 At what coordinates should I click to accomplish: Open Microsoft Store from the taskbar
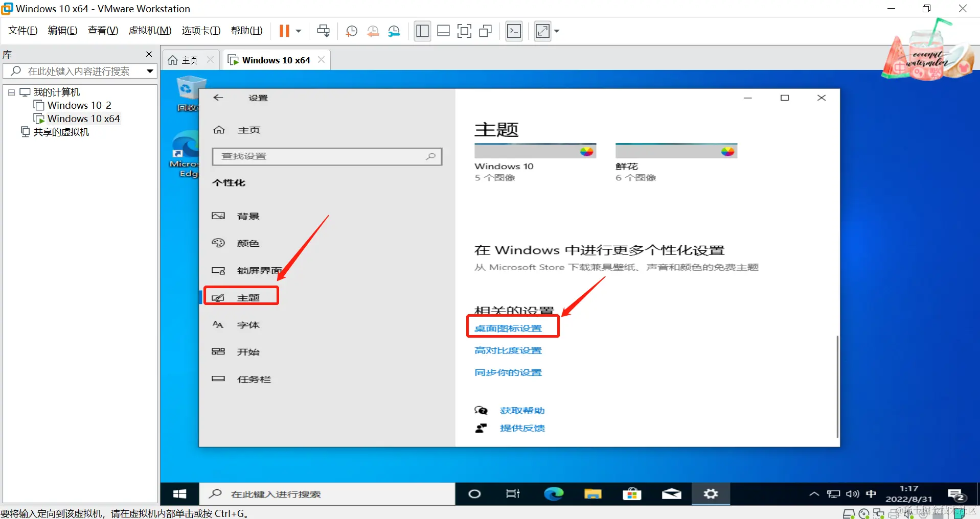pos(632,494)
